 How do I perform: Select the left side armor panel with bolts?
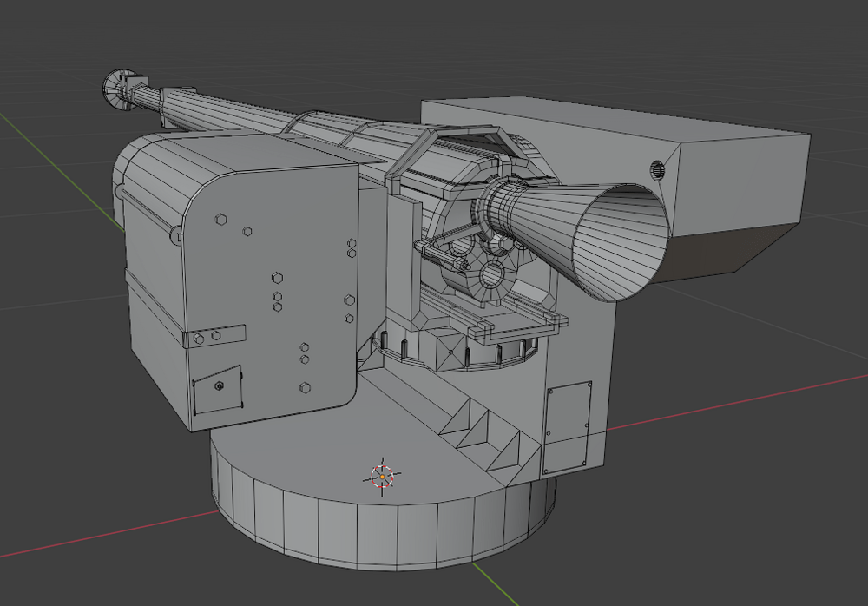[x=271, y=296]
